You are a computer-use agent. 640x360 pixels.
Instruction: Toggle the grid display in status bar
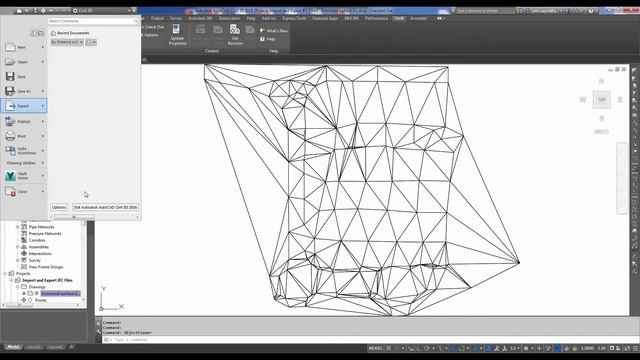point(389,348)
